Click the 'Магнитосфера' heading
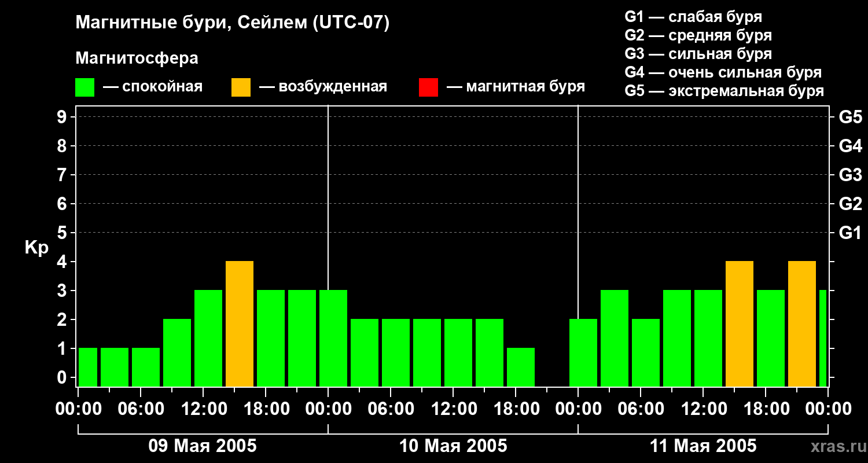This screenshot has height=463, width=868. tap(137, 58)
